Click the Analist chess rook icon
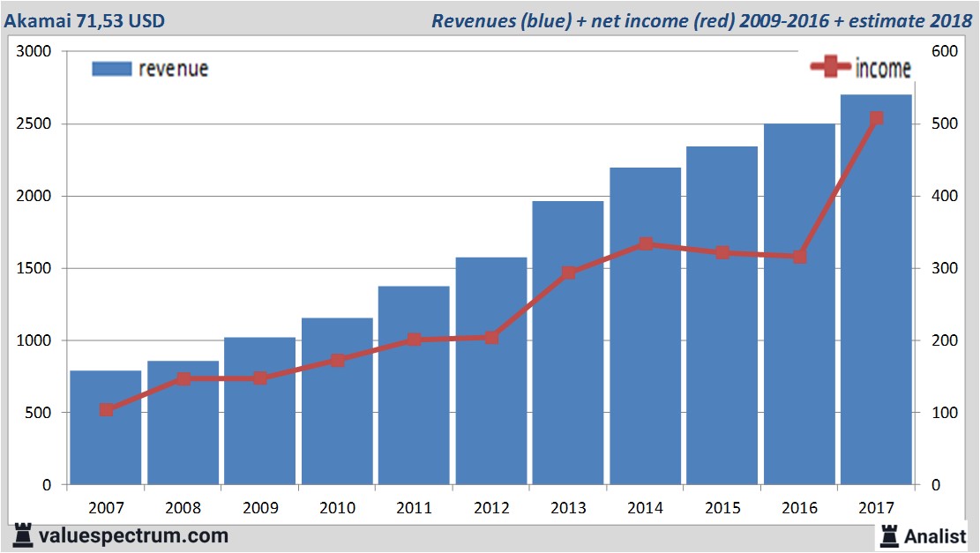This screenshot has height=553, width=980. pos(889,536)
